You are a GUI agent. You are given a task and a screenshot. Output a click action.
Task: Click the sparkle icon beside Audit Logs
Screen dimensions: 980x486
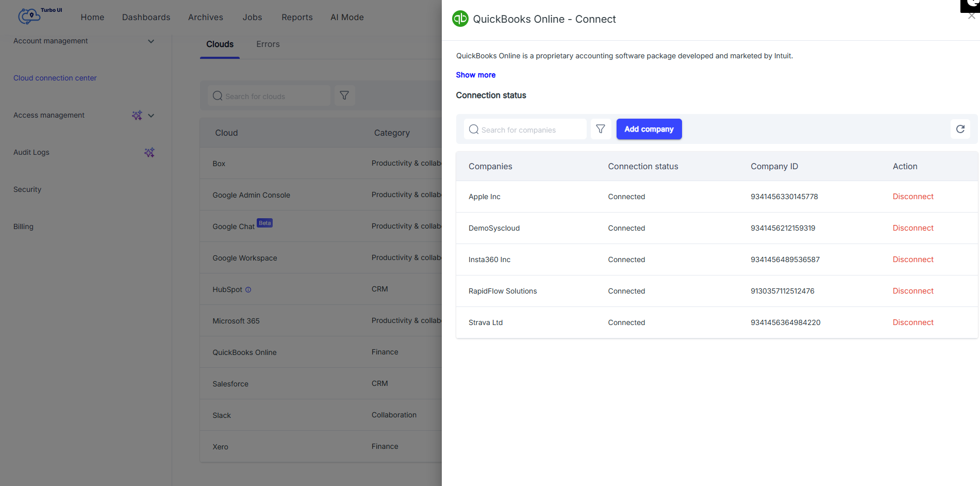coord(149,152)
